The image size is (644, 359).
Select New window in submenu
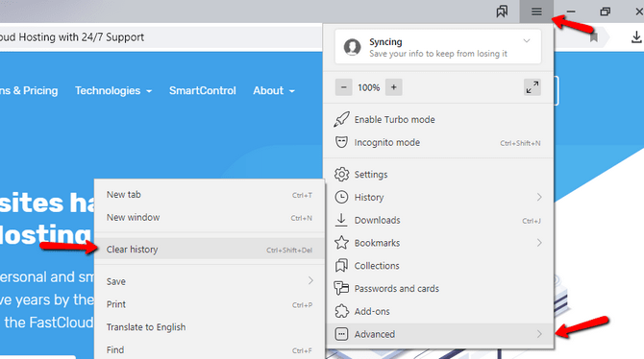pos(210,218)
